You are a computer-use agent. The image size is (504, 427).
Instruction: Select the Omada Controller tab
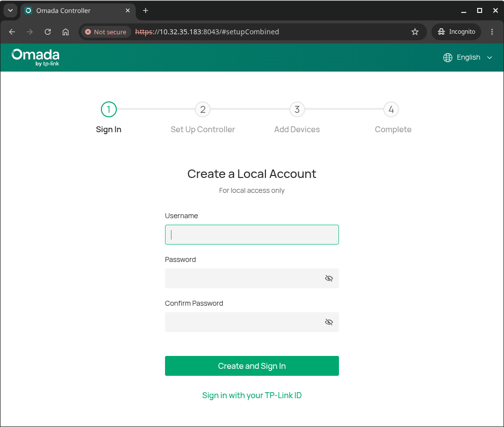[77, 10]
